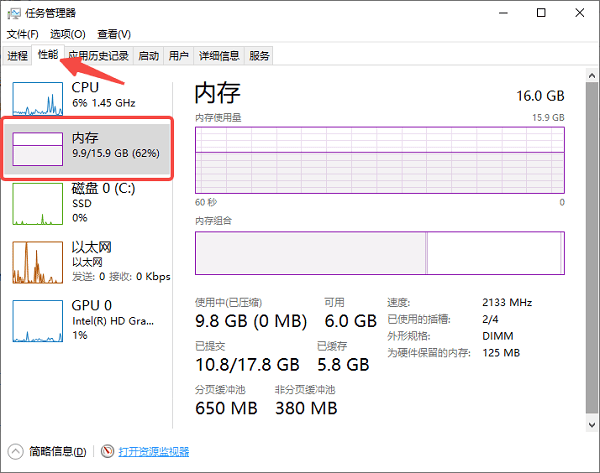
Task: Switch to the 服务 tab
Action: click(259, 56)
